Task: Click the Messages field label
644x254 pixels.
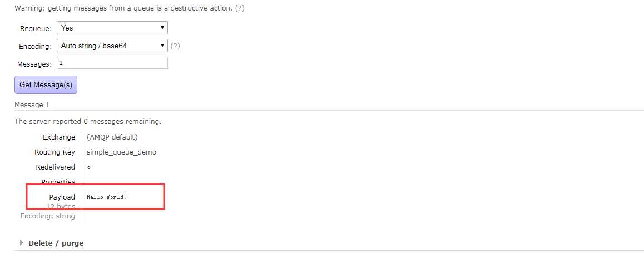Action: click(x=34, y=64)
